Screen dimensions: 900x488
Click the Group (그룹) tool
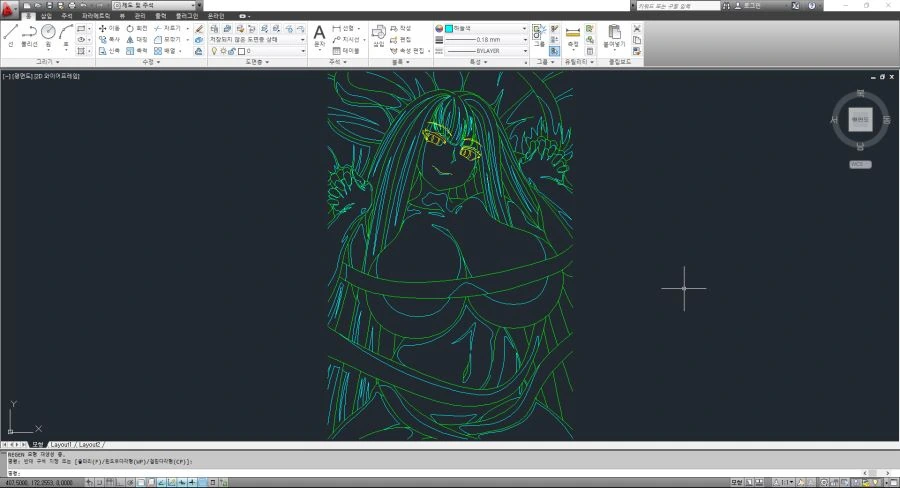[x=539, y=36]
